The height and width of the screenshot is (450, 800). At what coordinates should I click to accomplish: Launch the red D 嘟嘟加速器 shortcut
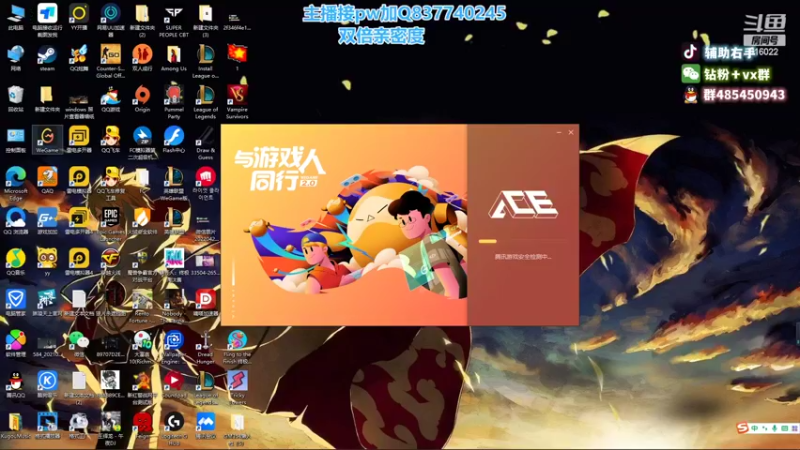(205, 303)
